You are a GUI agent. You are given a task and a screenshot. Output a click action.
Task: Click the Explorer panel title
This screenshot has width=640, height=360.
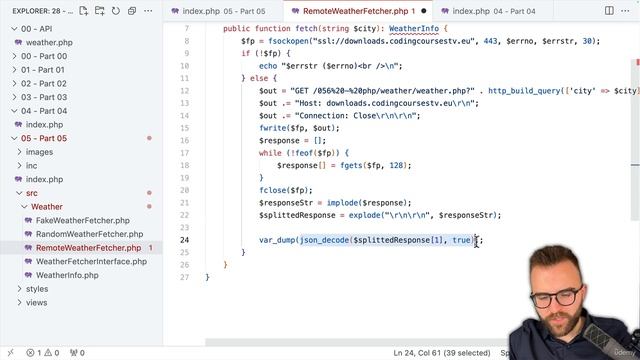tap(42, 11)
